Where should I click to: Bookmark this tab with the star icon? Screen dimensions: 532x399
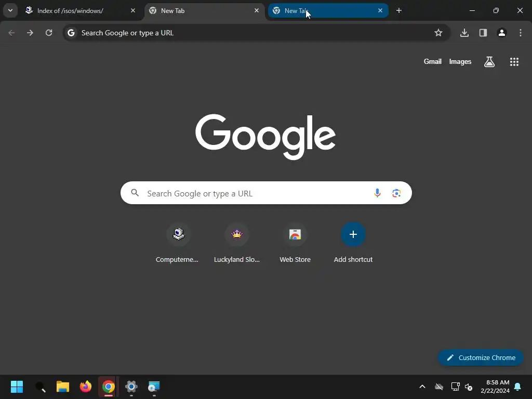point(438,33)
